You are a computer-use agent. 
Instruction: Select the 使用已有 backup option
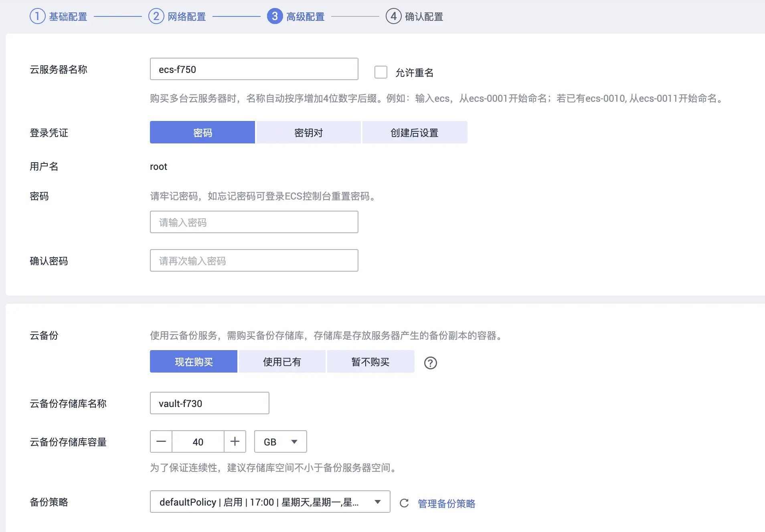coord(282,361)
